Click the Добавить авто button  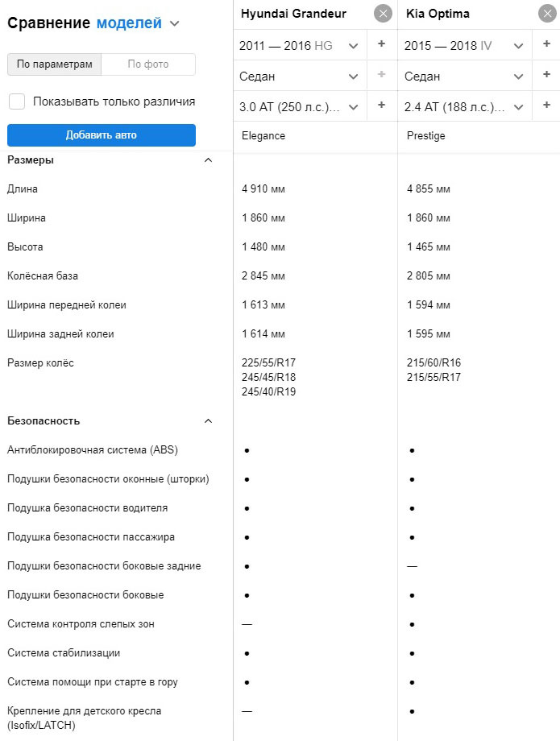102,135
